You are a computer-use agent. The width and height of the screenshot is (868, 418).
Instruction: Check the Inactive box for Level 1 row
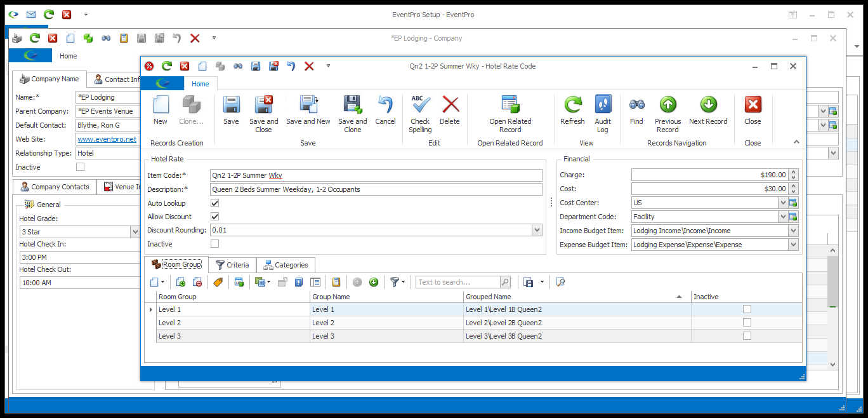pyautogui.click(x=747, y=309)
